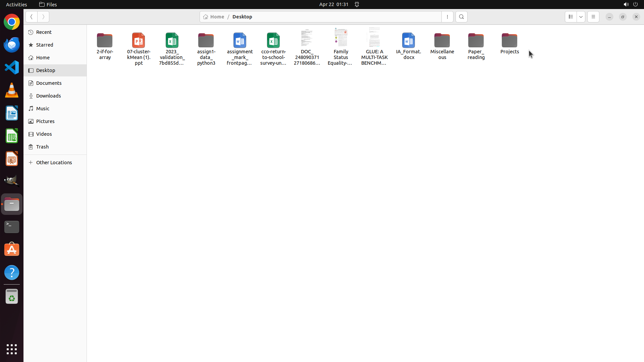Open the path bar three-dot menu

coord(447,17)
